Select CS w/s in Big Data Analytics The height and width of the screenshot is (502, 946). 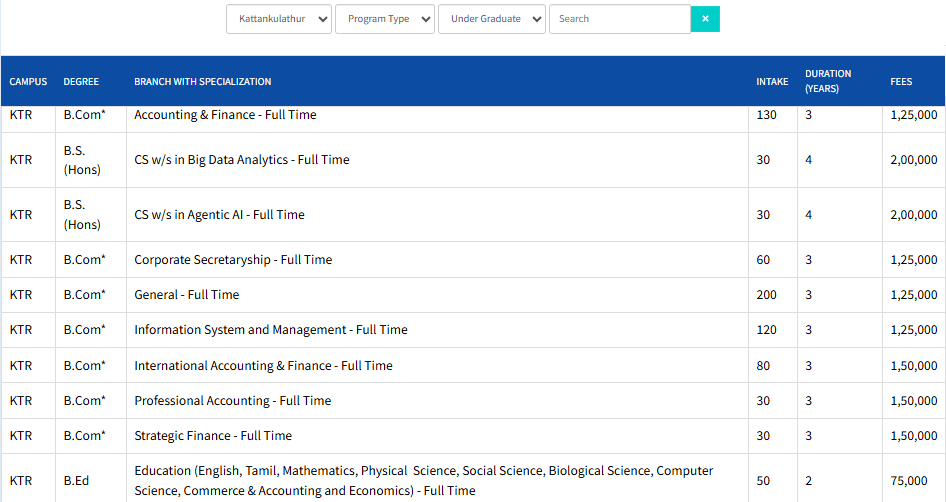tap(242, 160)
